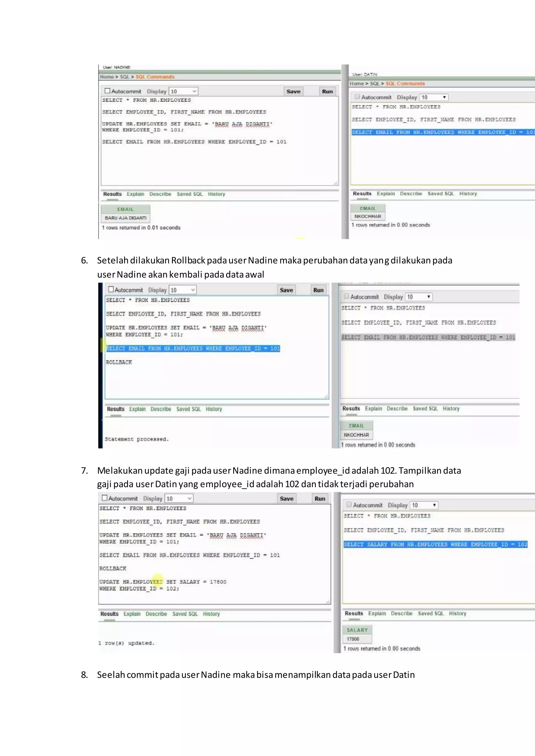Enable Autocommit above the SELECT SALARY query

click(349, 504)
